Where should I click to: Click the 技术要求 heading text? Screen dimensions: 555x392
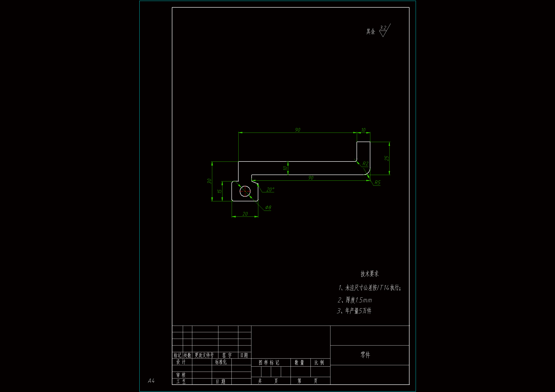click(x=370, y=274)
